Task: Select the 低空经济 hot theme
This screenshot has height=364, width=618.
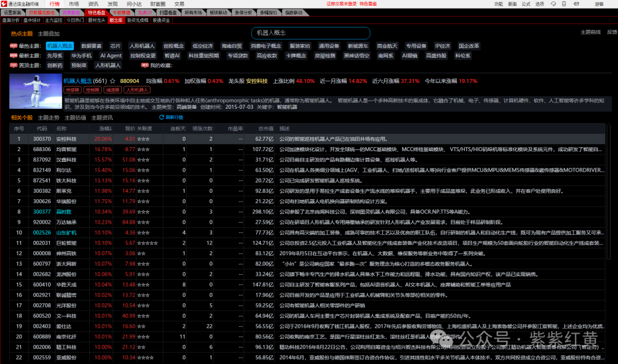Action: (x=203, y=46)
